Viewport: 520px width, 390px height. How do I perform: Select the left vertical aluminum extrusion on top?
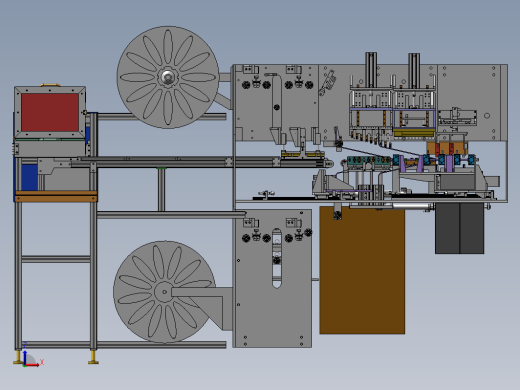[371, 70]
